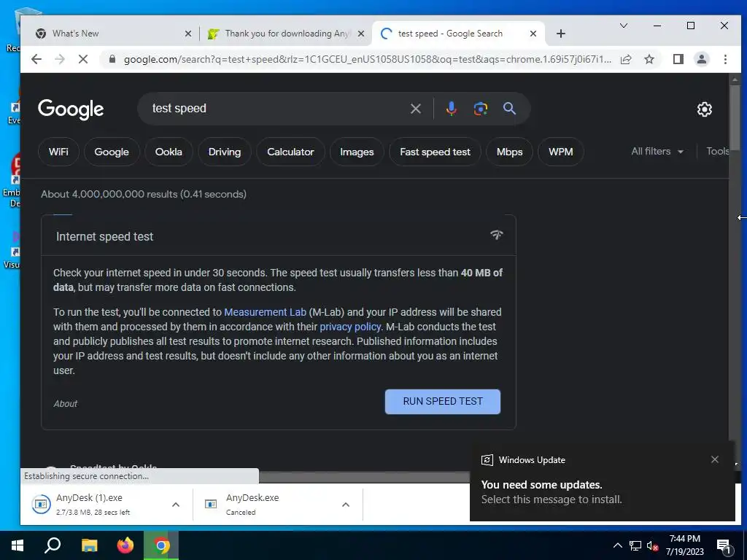747x560 pixels.
Task: Click the padlock site info icon
Action: pyautogui.click(x=112, y=59)
